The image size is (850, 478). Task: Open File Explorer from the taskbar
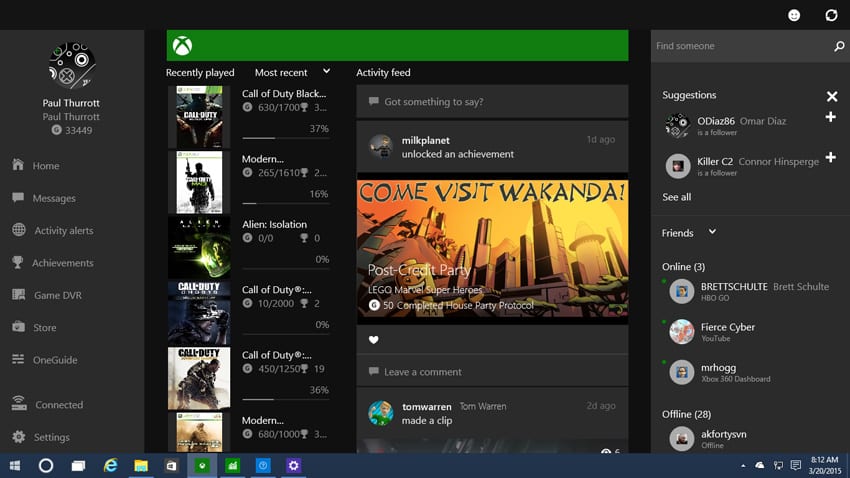pyautogui.click(x=141, y=466)
